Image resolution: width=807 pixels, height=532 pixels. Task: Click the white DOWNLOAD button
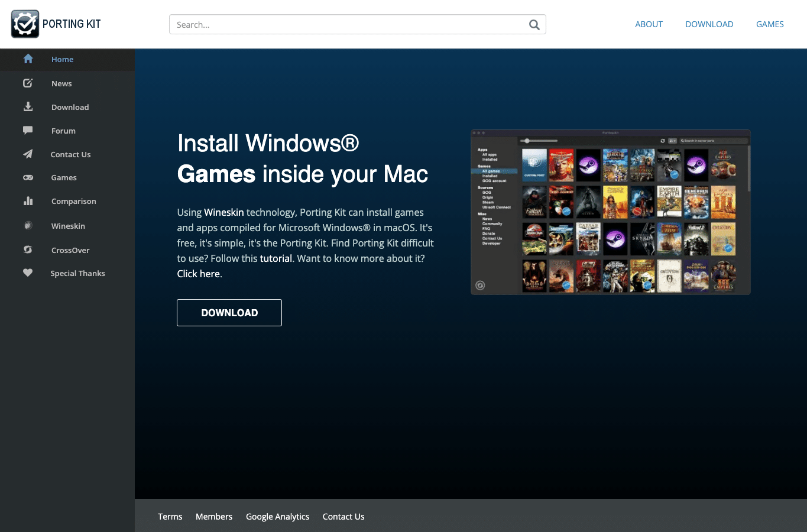(229, 313)
